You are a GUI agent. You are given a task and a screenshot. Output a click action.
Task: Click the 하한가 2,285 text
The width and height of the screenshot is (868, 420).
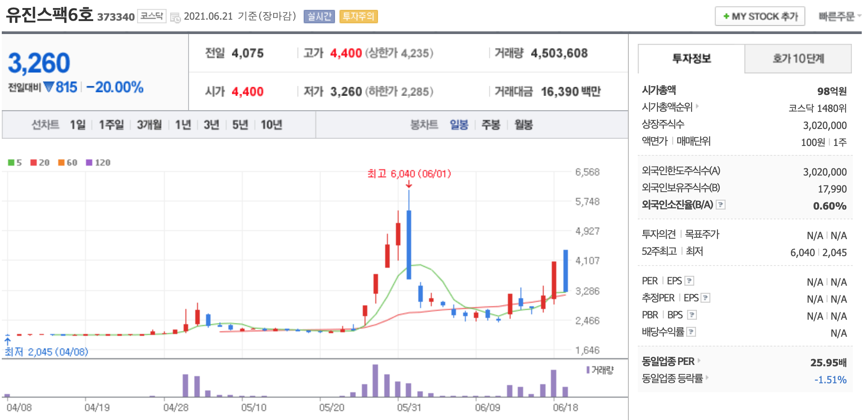click(x=400, y=92)
